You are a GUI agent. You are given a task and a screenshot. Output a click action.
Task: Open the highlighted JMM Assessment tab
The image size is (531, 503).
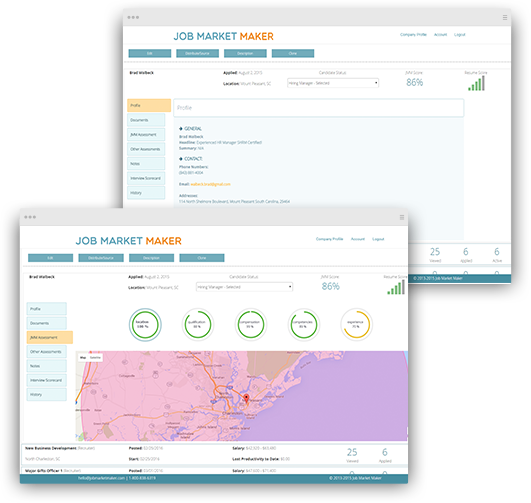(50, 337)
